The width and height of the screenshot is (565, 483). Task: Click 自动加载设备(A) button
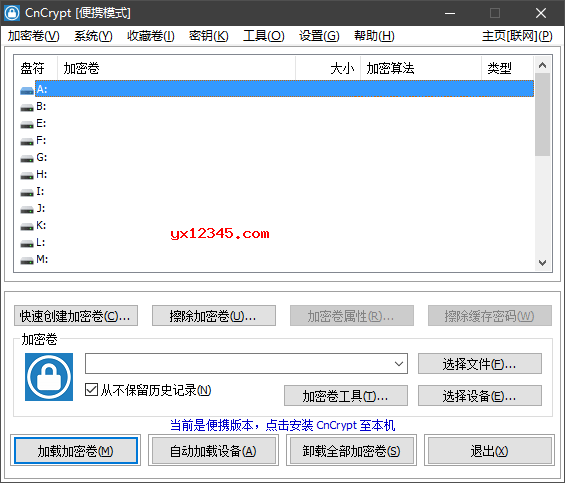click(x=214, y=450)
